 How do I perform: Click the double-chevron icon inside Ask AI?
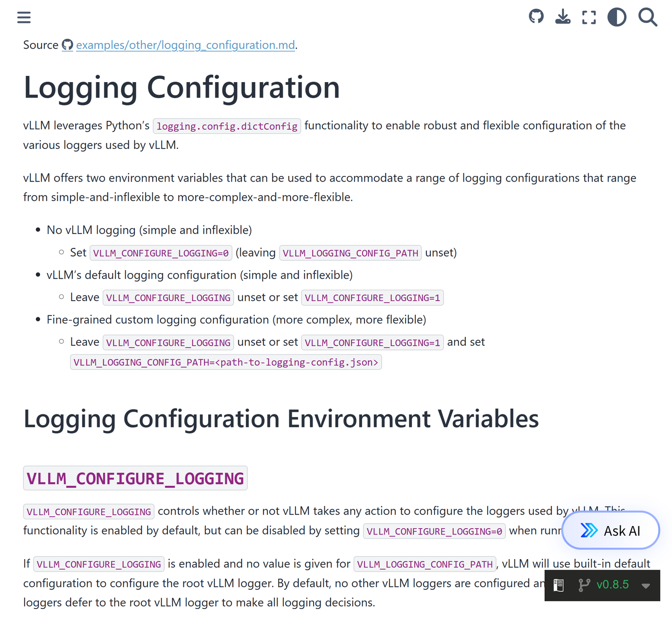click(x=589, y=530)
